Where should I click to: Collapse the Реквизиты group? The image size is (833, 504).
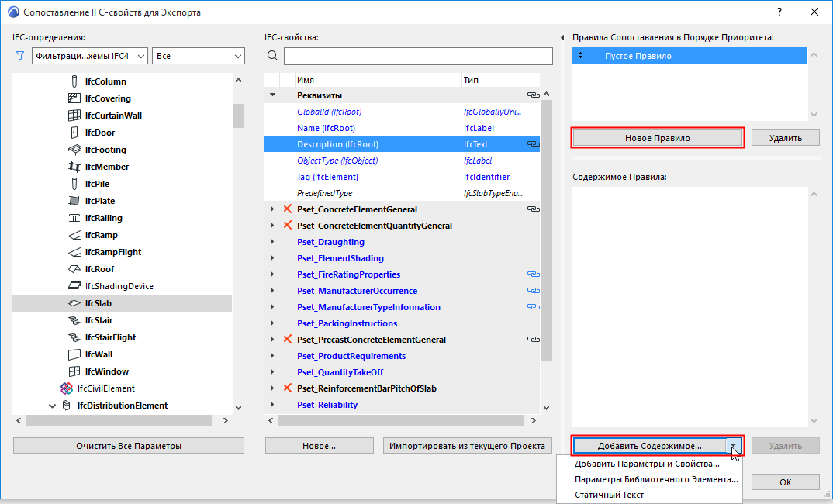[272, 95]
